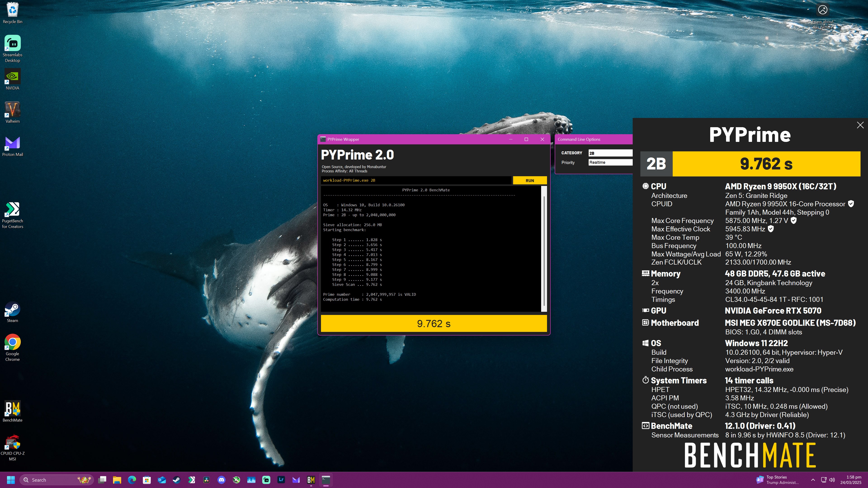Click the verified shield beside Max Effective Clock
The width and height of the screenshot is (868, 488).
click(771, 229)
